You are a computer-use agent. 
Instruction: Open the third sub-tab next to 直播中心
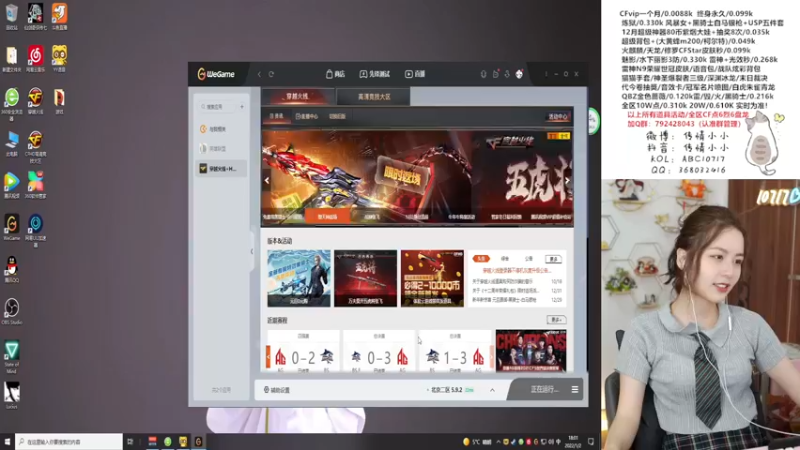coord(337,116)
